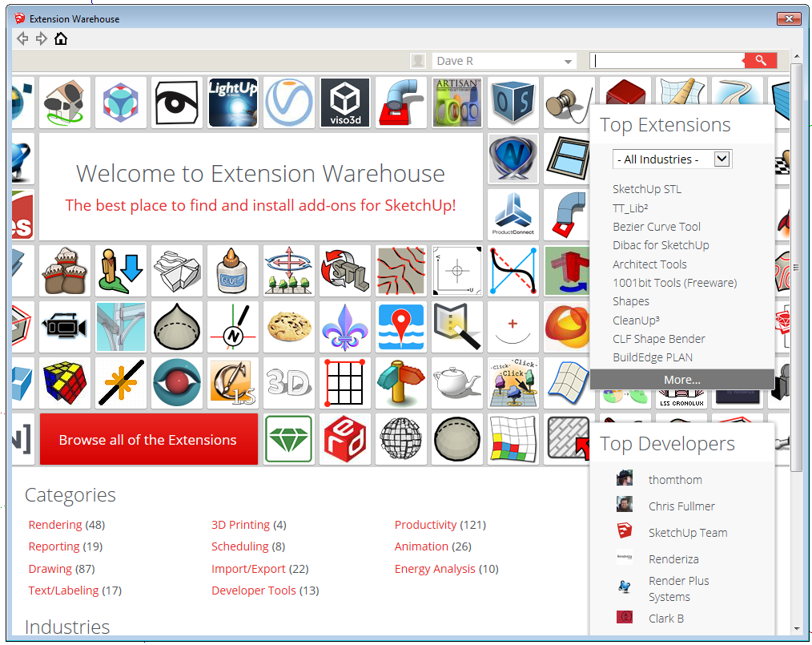Open the 3D Printing category link
This screenshot has width=812, height=645.
(241, 525)
